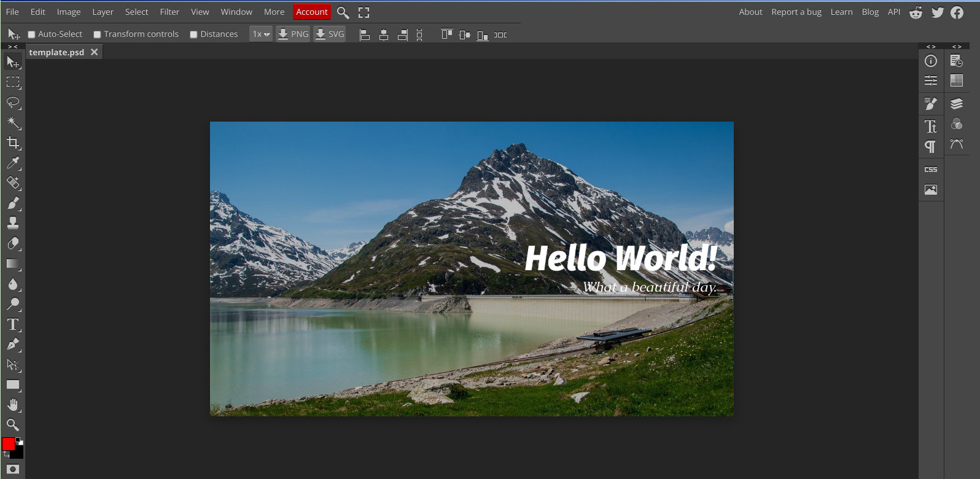
Task: Open the Filter menu
Action: tap(169, 12)
